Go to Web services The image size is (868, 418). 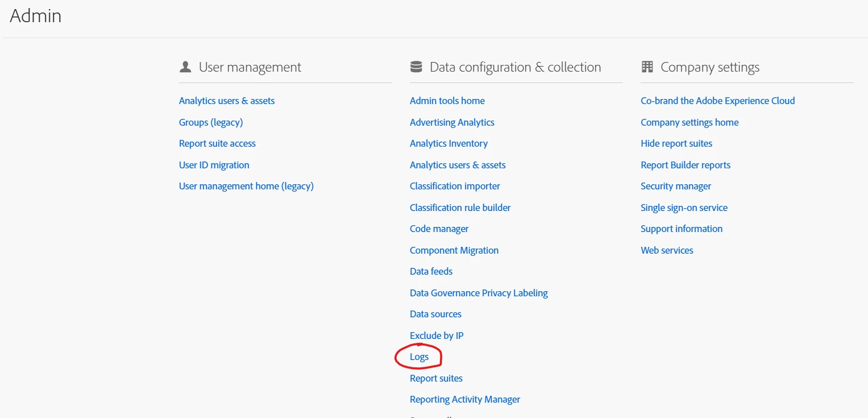[x=667, y=250]
